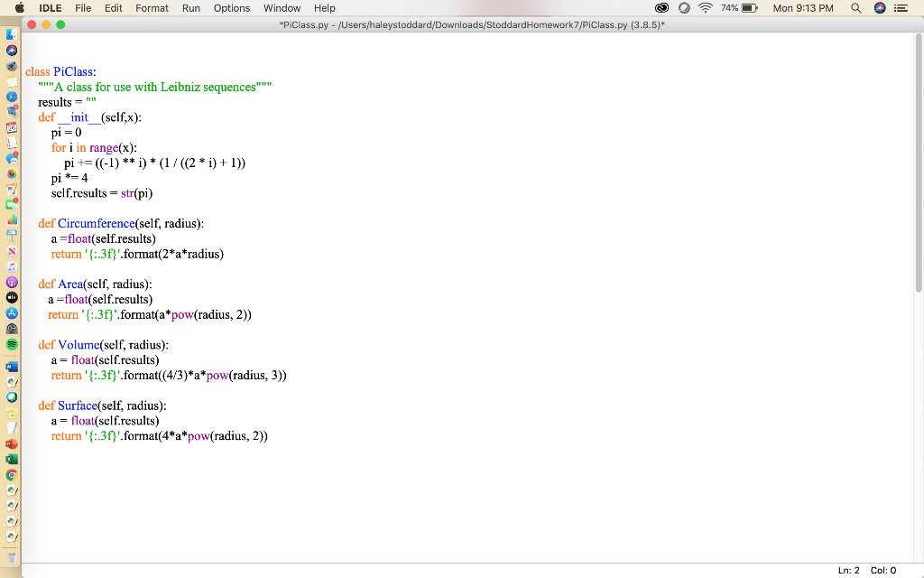Viewport: 924px width, 578px height.
Task: Open the Format menu
Action: click(x=151, y=8)
